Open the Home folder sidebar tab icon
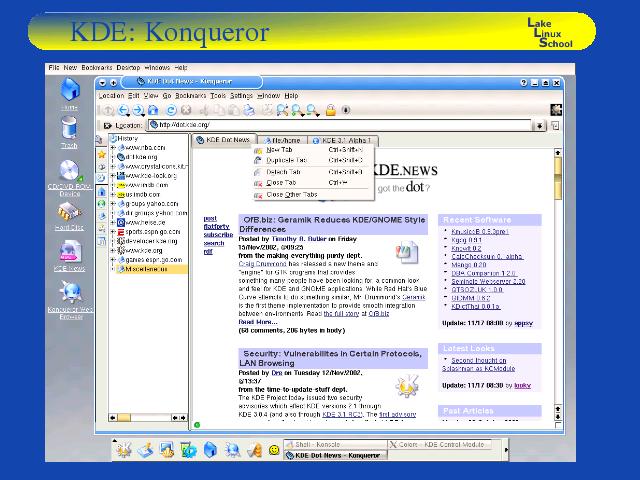Viewport: 640px width, 480px height. [102, 191]
